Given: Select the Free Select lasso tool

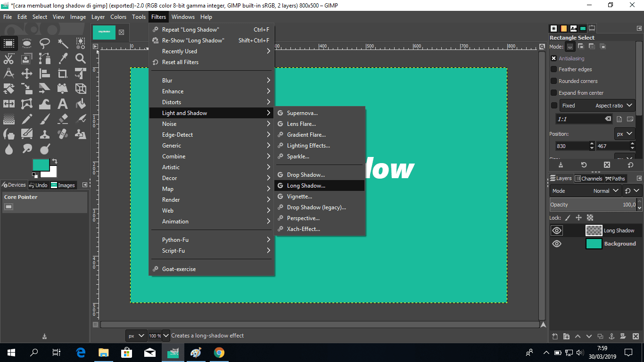Looking at the screenshot, I should [x=45, y=44].
